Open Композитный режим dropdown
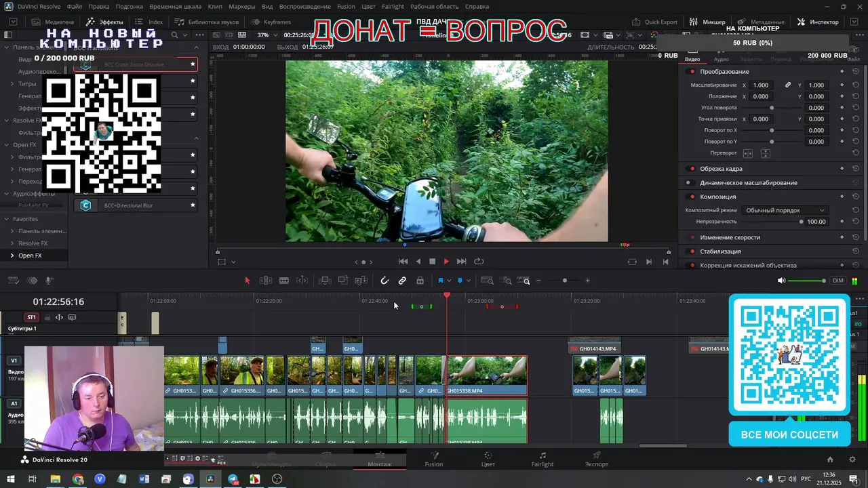This screenshot has height=488, width=868. point(785,211)
